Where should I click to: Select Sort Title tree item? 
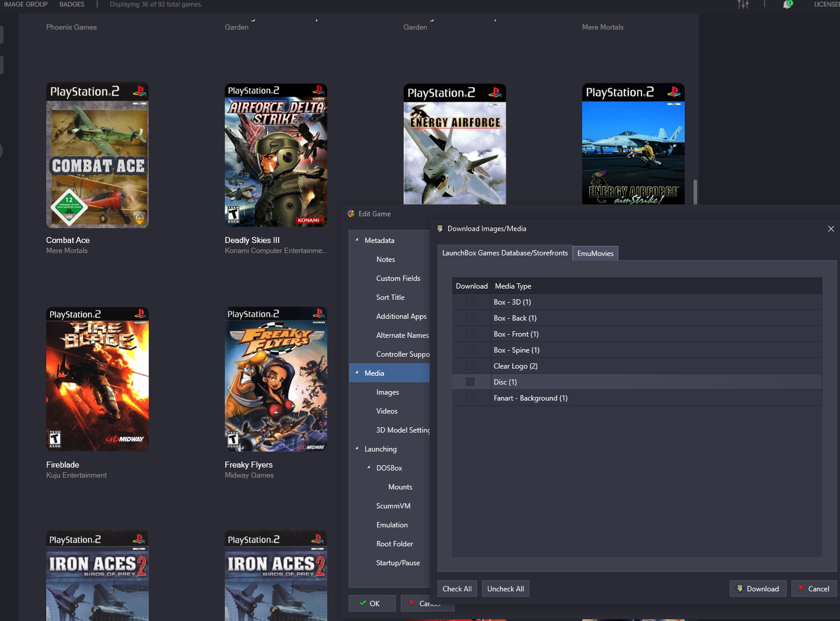coord(390,297)
